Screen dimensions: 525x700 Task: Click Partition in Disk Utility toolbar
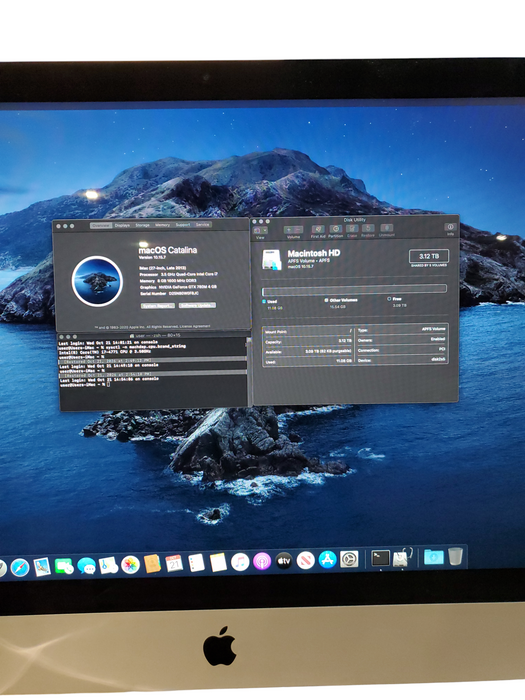[335, 231]
